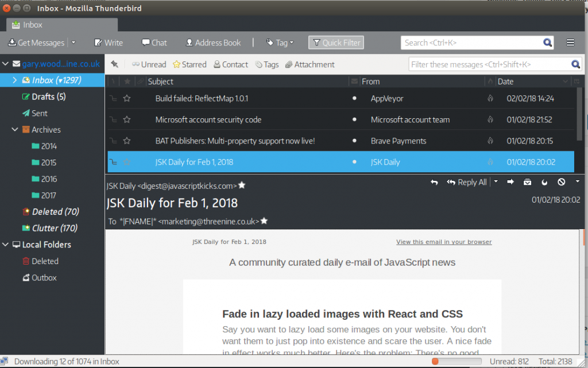Screen dimensions: 588x368
Task: Click the pin icon to keep filters applied
Action: [x=114, y=64]
